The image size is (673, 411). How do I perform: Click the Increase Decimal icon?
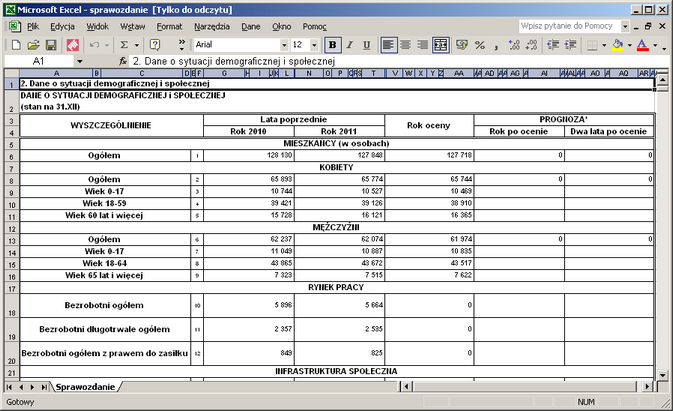(515, 45)
